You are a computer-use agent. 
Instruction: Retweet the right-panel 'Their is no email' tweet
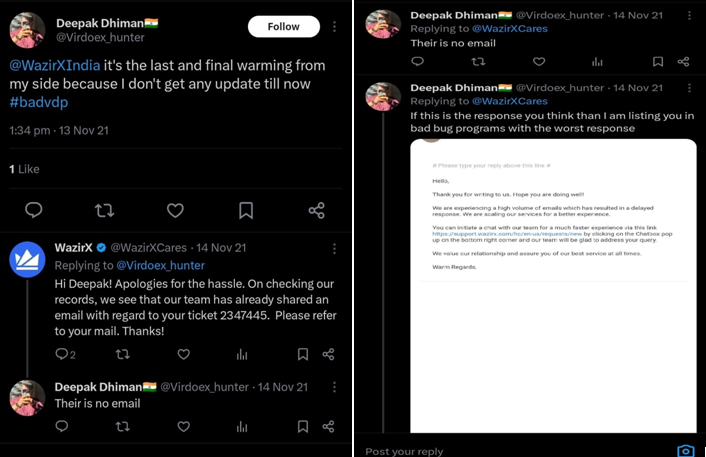coord(478,61)
